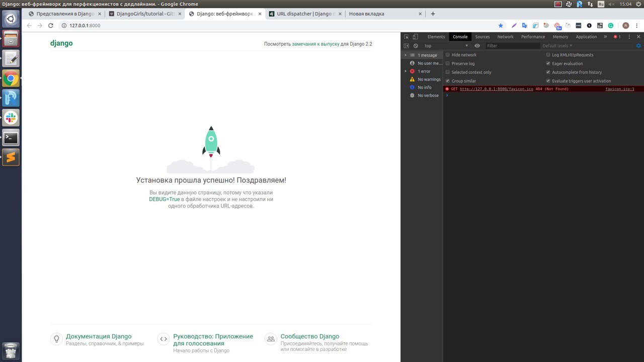Expand the '1 message' sidebar group
The width and height of the screenshot is (644, 362).
coord(406,55)
